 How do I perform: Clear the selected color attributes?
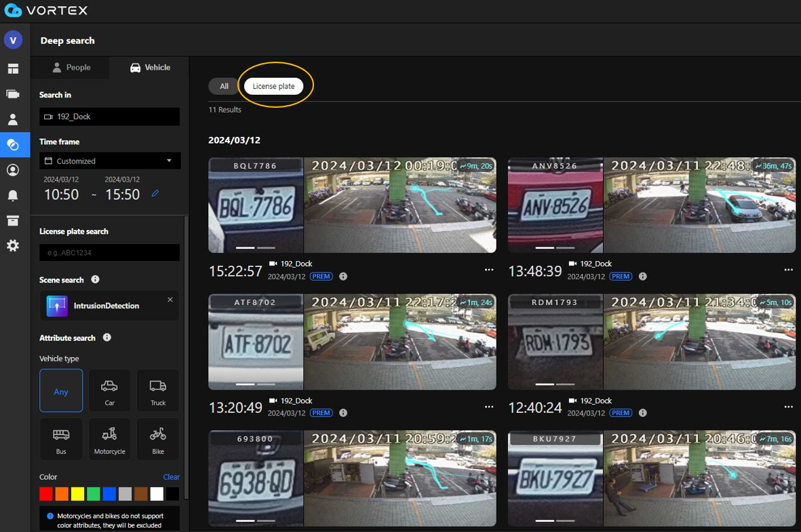171,476
